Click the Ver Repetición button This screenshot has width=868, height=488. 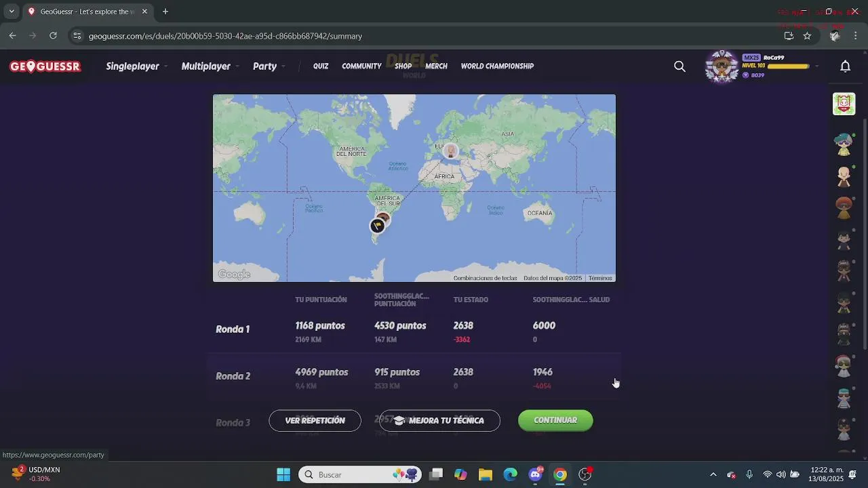(315, 421)
